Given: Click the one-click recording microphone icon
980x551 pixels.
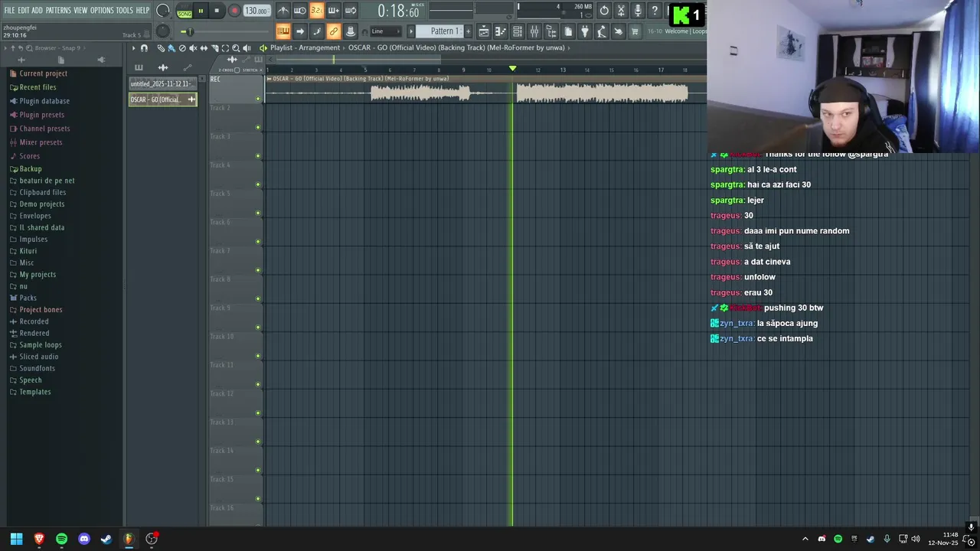Looking at the screenshot, I should point(638,11).
